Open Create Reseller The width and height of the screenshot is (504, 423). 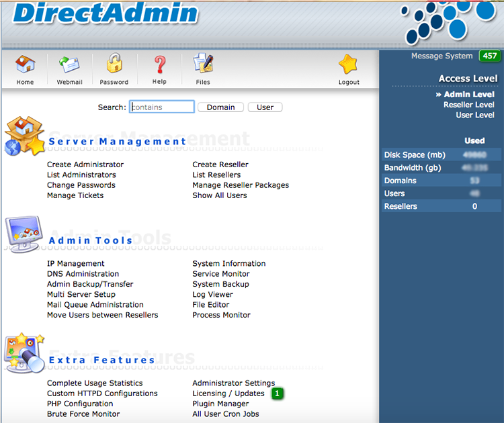(220, 164)
